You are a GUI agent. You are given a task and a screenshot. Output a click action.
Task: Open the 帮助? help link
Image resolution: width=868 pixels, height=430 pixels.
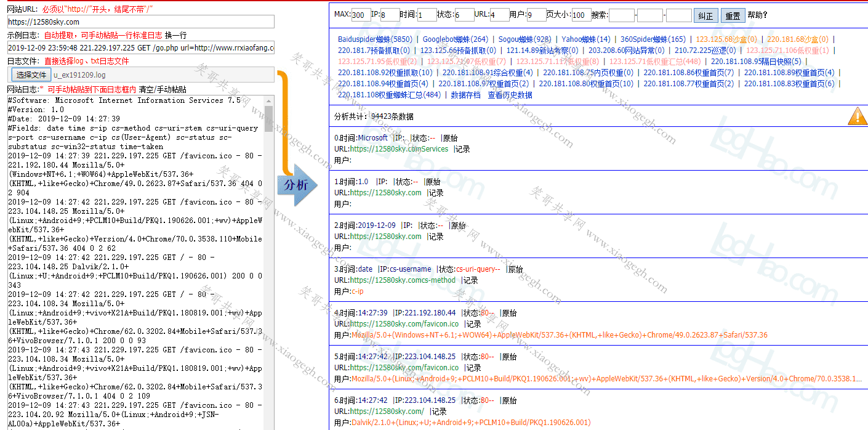tap(757, 15)
